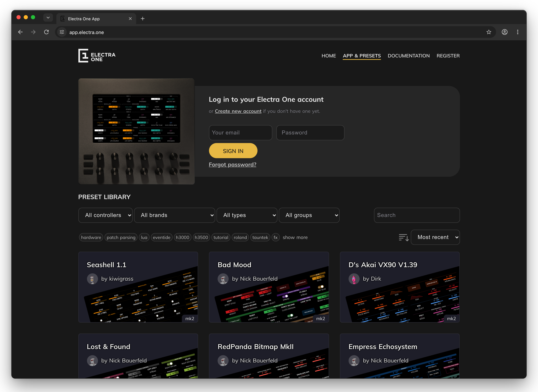Click the mk2 badge on Bad Mood

[x=320, y=318]
